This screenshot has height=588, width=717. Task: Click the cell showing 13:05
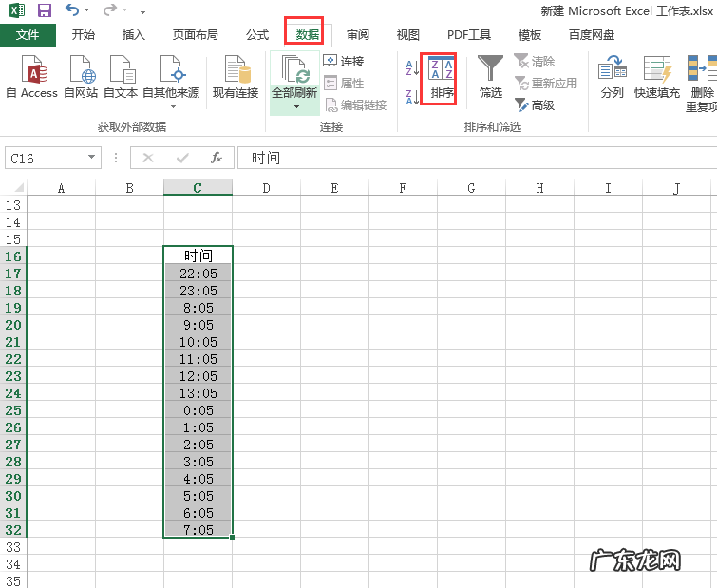tap(198, 392)
